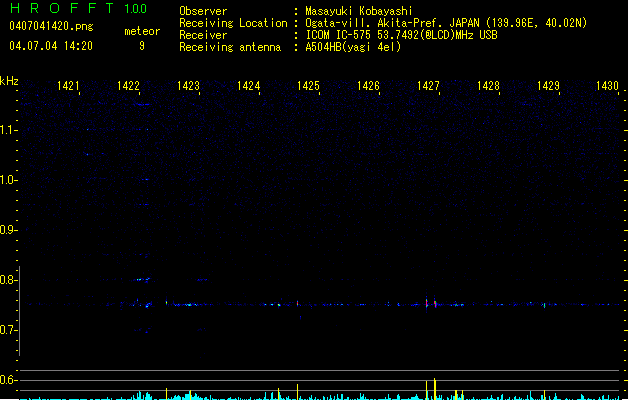
Task: Click the Receiving antenna label
Action: tap(230, 47)
